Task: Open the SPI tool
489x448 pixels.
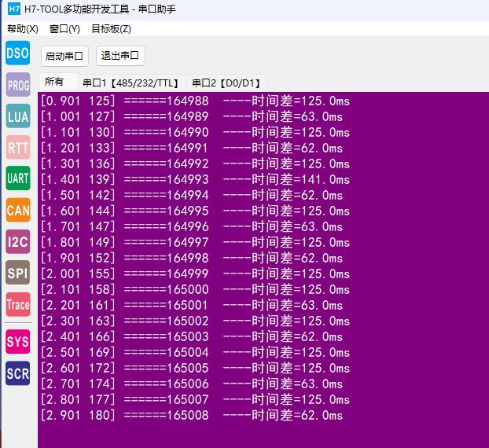Action: point(18,273)
